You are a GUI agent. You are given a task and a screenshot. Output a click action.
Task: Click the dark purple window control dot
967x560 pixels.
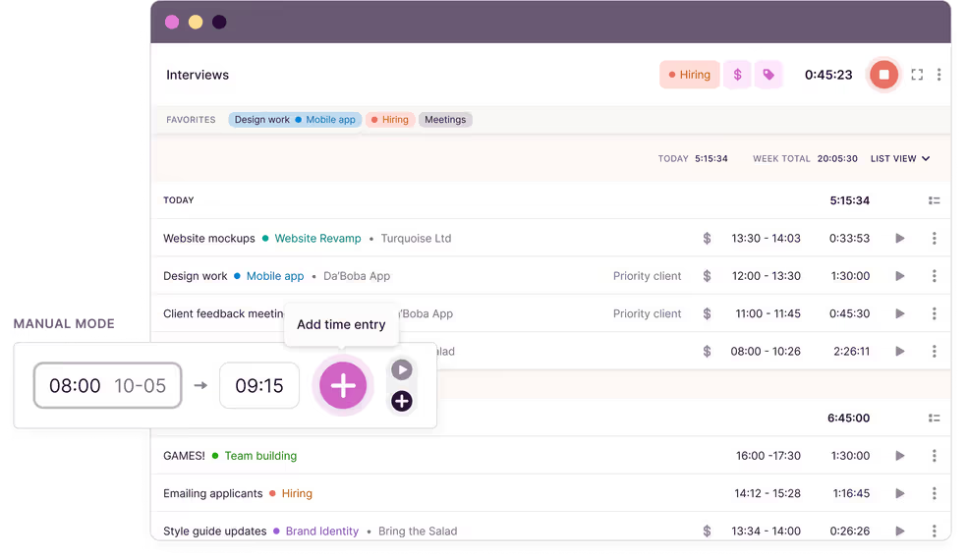pyautogui.click(x=219, y=23)
